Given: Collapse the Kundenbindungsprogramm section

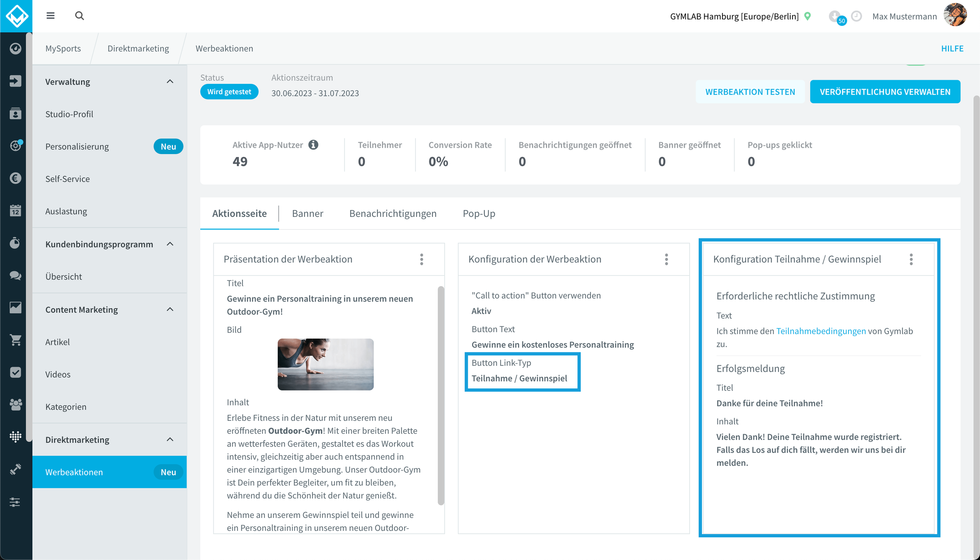Looking at the screenshot, I should coord(170,244).
